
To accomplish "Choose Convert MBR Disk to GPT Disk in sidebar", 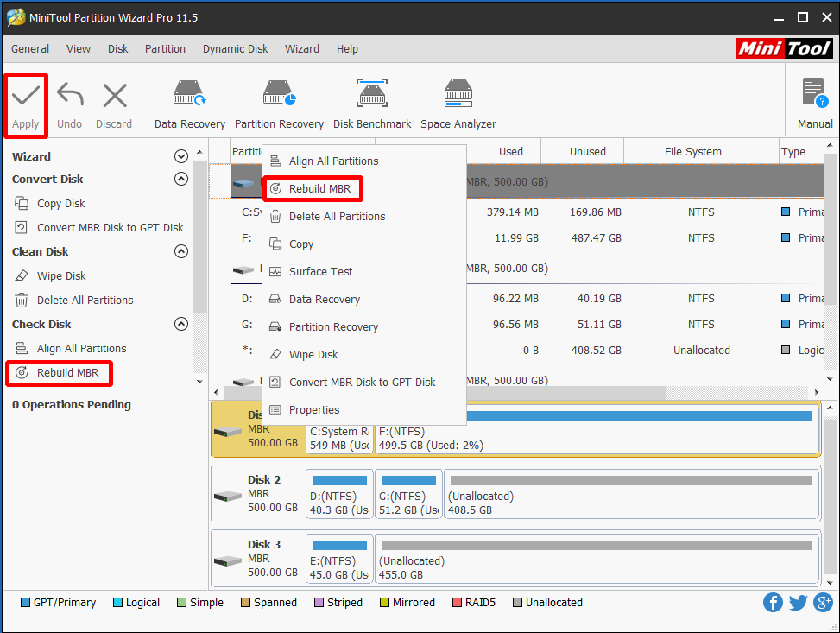I will (99, 228).
